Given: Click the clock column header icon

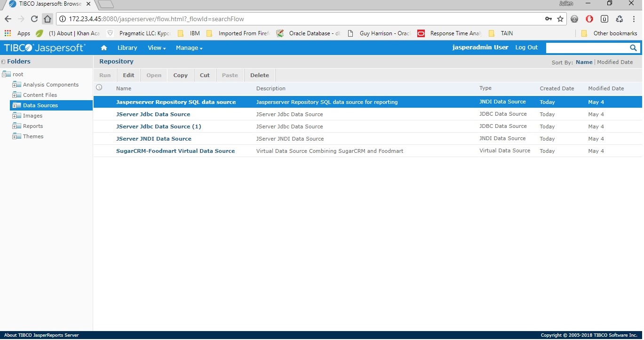Looking at the screenshot, I should coord(99,87).
